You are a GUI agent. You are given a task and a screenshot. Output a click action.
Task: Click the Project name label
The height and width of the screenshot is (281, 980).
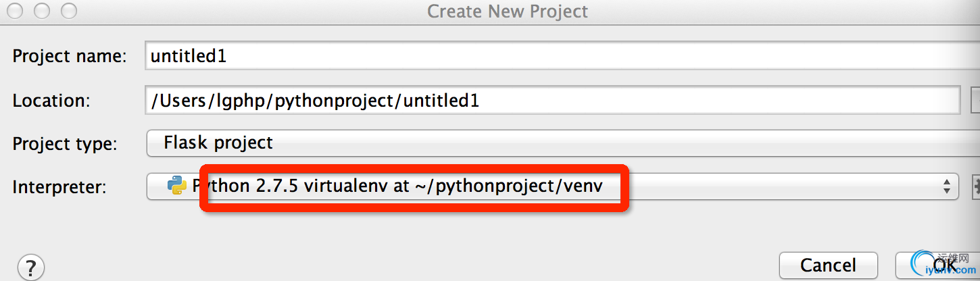point(70,56)
